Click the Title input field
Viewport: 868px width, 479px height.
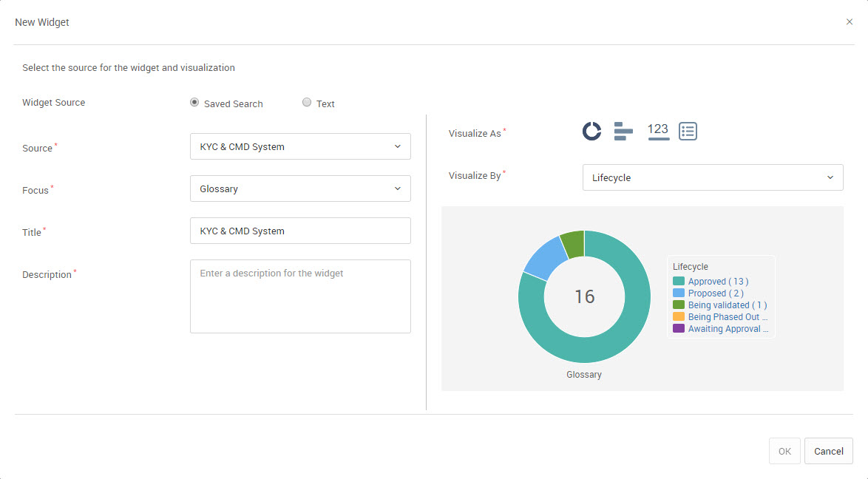tap(300, 231)
